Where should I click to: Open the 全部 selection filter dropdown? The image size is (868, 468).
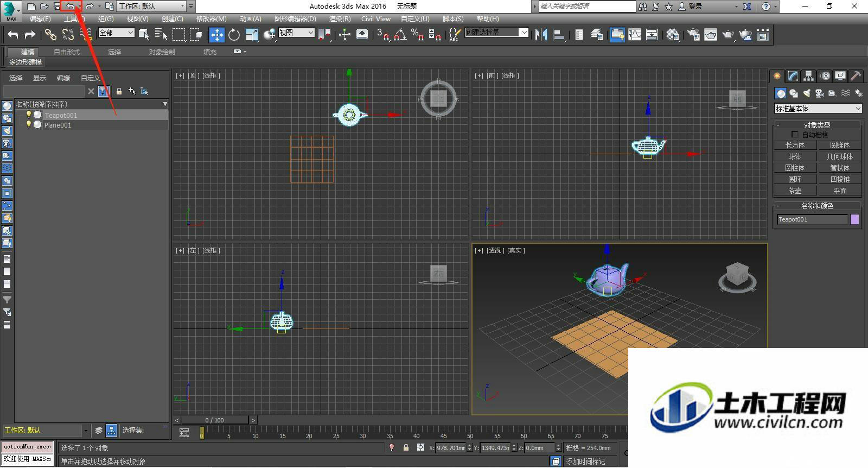pyautogui.click(x=116, y=33)
